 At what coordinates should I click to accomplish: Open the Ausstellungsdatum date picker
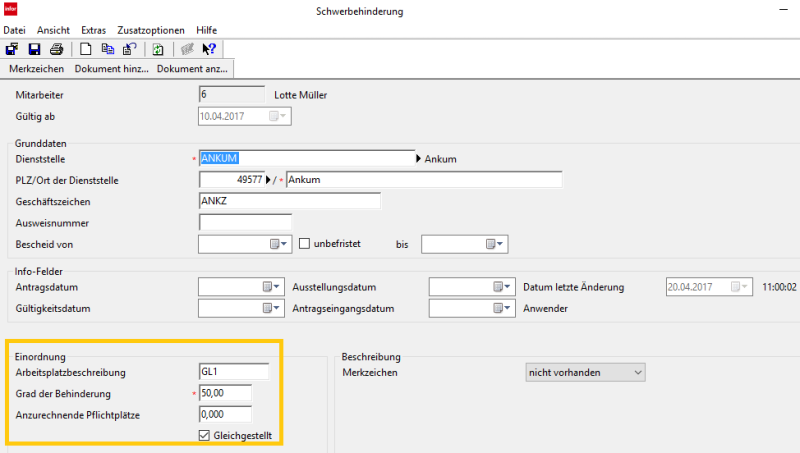[x=502, y=287]
